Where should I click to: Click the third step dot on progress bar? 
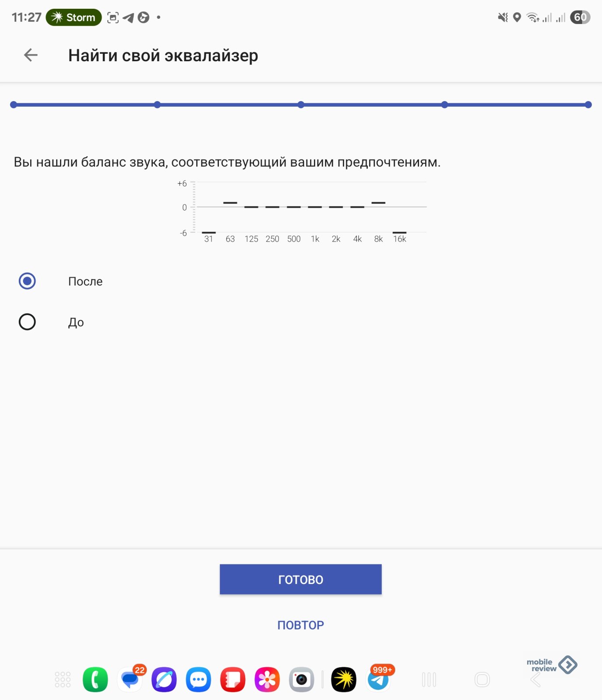pos(301,105)
